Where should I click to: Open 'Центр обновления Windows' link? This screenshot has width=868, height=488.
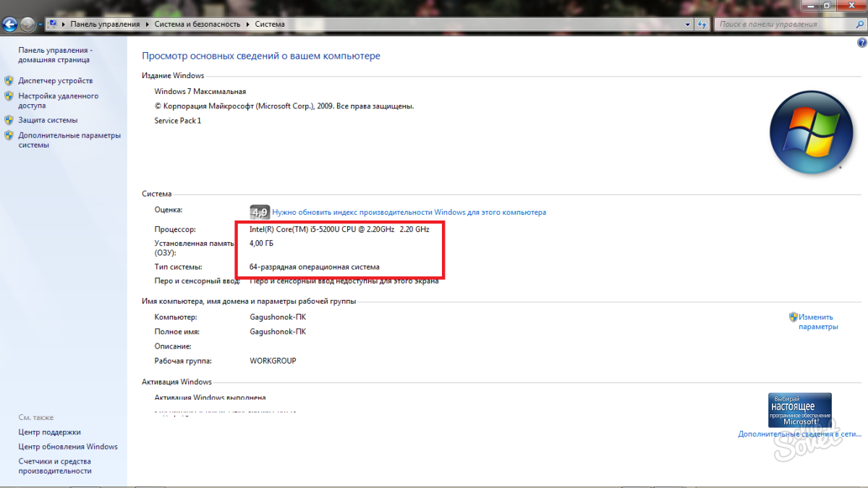coord(68,447)
